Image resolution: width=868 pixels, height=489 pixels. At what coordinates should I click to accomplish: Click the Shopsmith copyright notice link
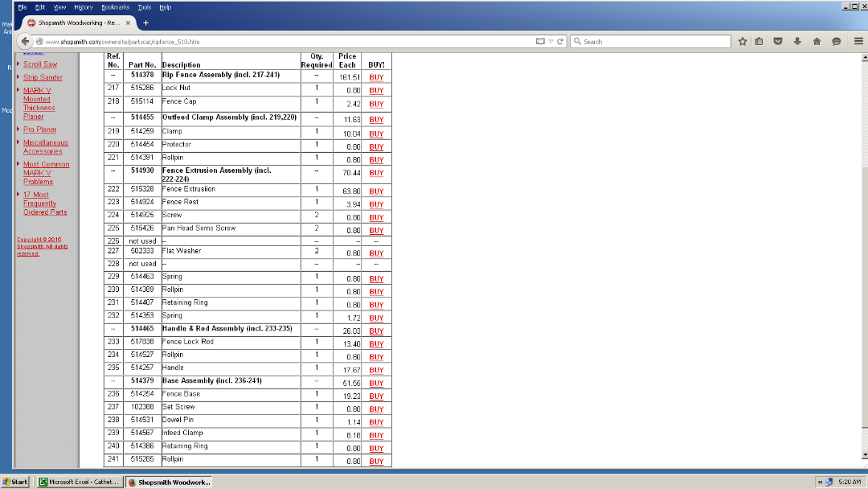coord(42,246)
